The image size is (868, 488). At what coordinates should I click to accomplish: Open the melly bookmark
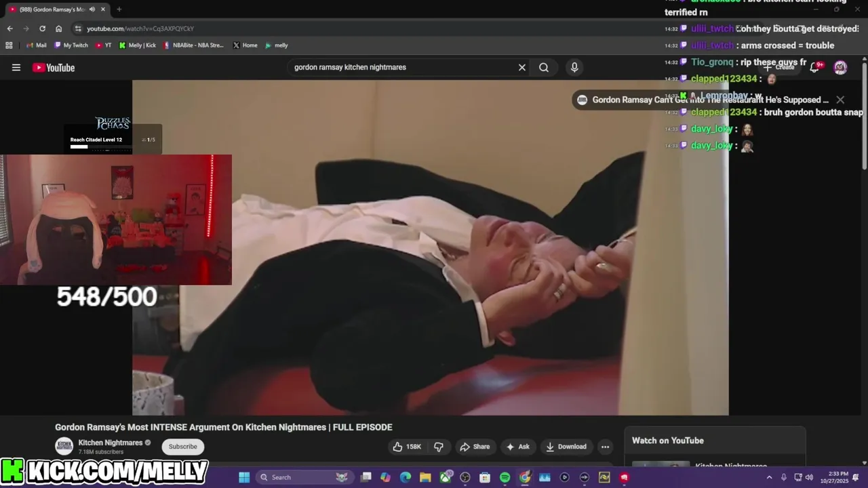click(x=277, y=45)
